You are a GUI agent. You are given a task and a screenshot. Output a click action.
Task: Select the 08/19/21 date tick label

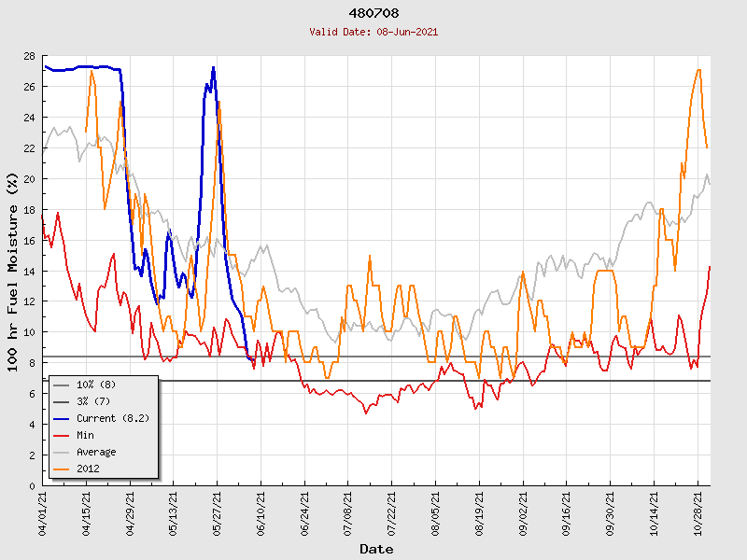tap(479, 513)
